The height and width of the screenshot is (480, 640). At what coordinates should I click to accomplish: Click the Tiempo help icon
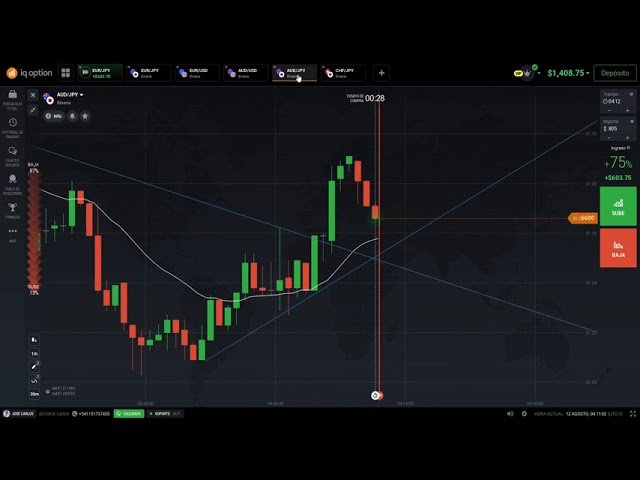click(x=631, y=94)
